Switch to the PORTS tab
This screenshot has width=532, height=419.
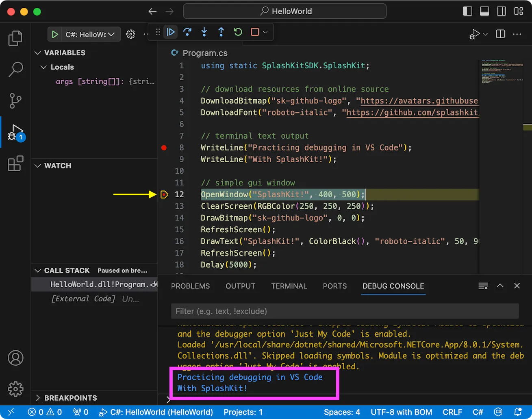(335, 286)
